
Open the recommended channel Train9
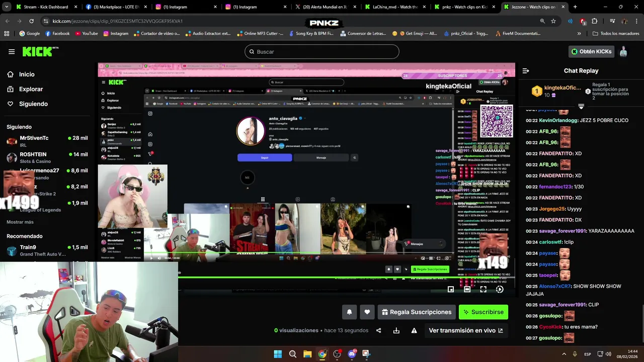(x=47, y=250)
